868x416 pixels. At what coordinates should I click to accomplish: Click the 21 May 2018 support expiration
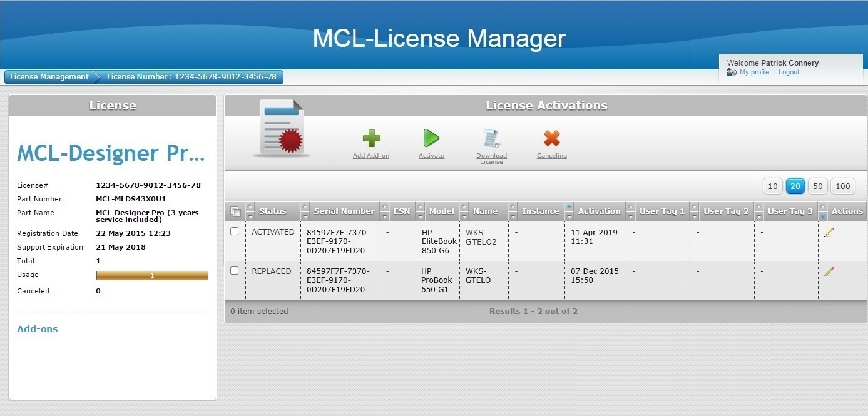[x=121, y=247]
